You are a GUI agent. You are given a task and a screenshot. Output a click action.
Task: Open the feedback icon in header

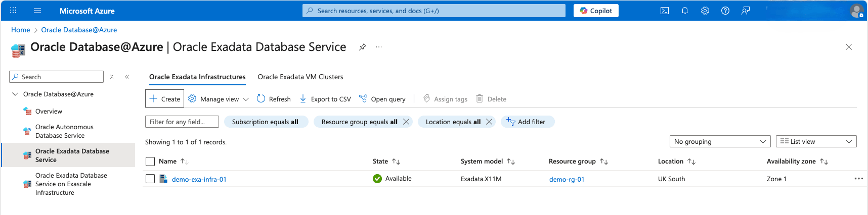(x=746, y=11)
